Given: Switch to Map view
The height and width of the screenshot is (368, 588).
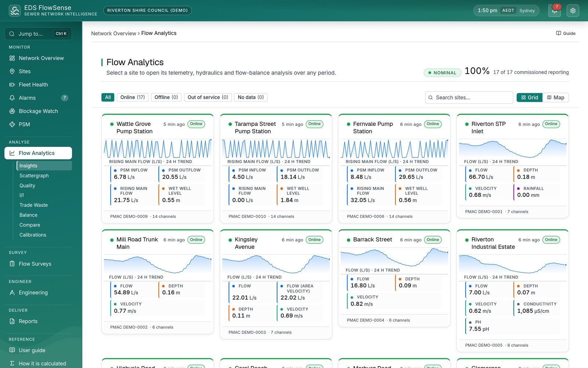Looking at the screenshot, I should coord(556,98).
